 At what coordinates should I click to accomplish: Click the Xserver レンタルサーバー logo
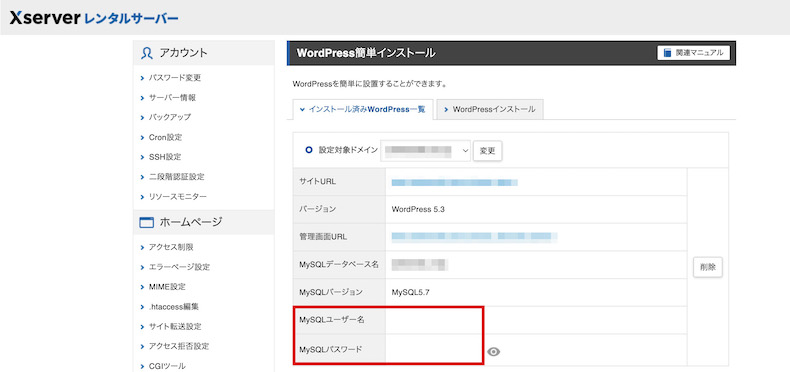pyautogui.click(x=94, y=19)
